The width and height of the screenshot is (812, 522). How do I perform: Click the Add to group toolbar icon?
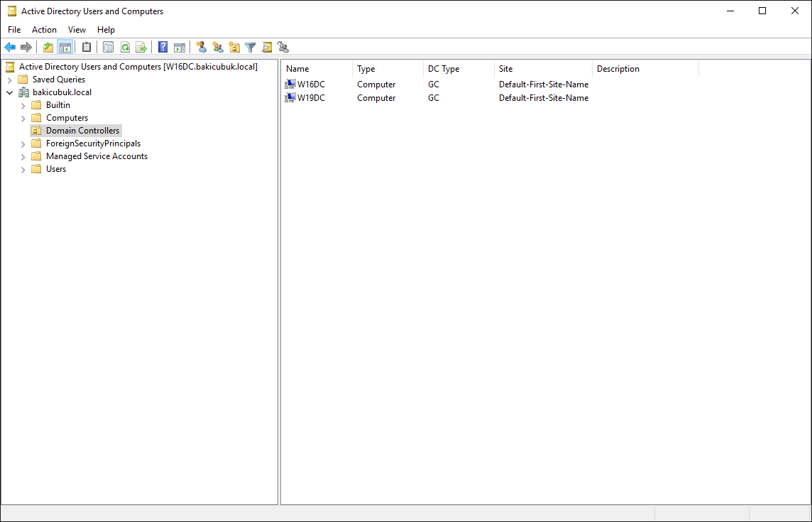click(x=283, y=48)
